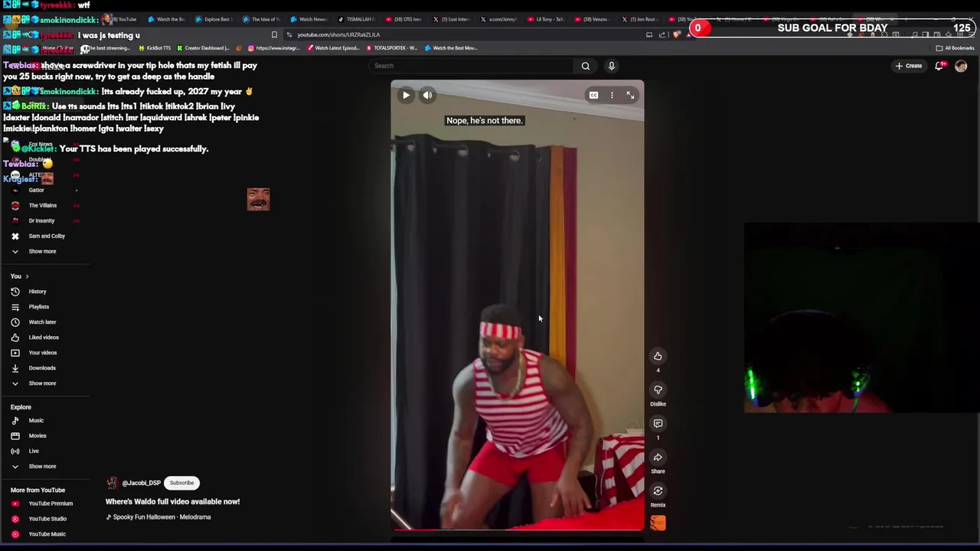Start voice search with microphone icon
This screenshot has width=980, height=551.
coord(611,66)
